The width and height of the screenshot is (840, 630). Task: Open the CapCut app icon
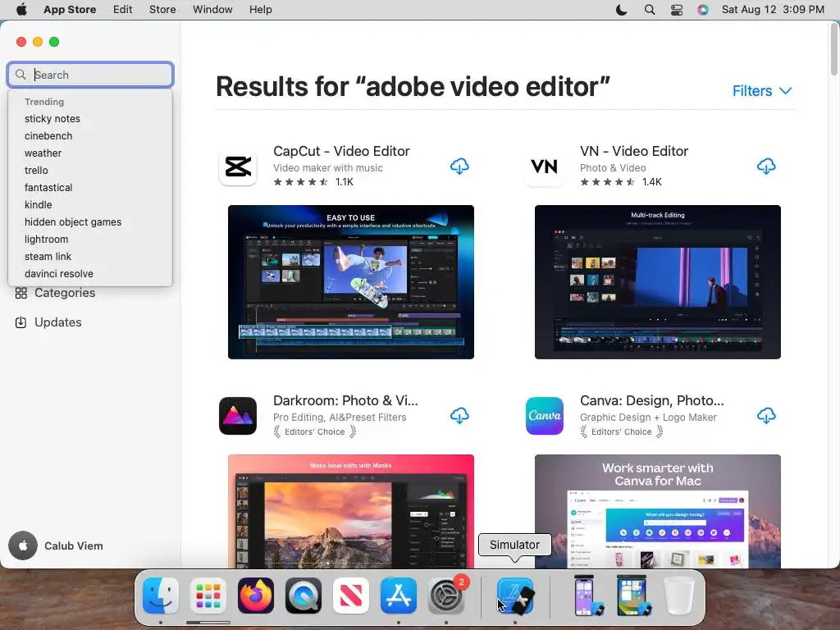pyautogui.click(x=238, y=167)
